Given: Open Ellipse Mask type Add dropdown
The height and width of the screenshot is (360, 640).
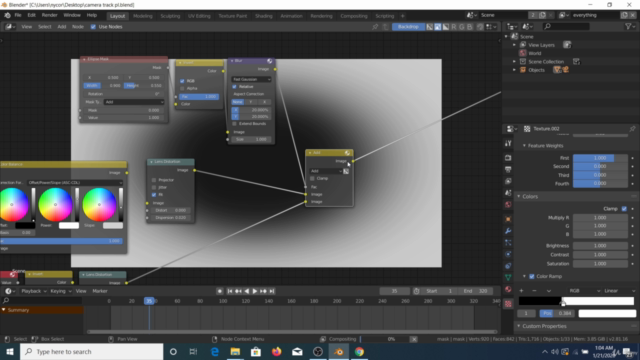Looking at the screenshot, I should [134, 102].
